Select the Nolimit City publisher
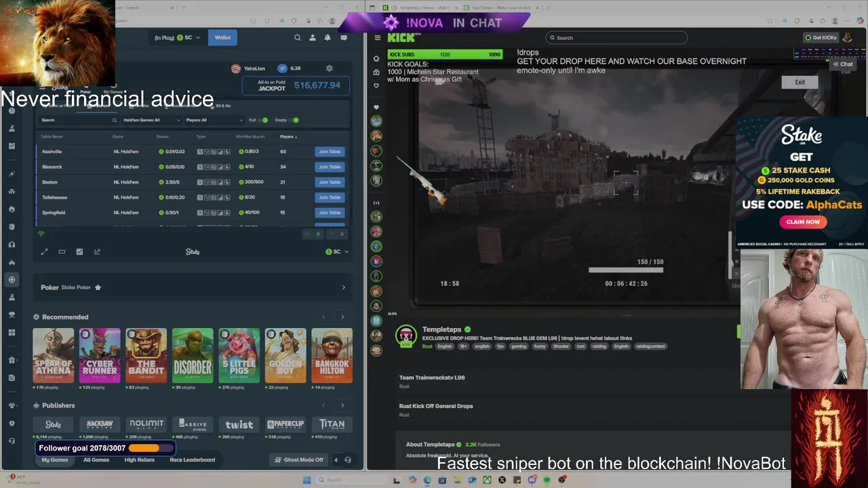Viewport: 868px width, 488px height. (x=146, y=424)
